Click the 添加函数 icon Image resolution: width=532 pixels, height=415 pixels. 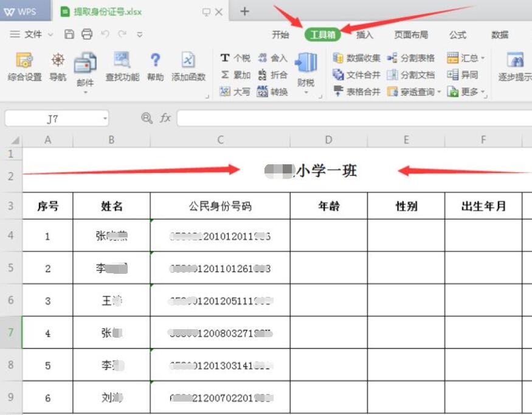click(188, 66)
